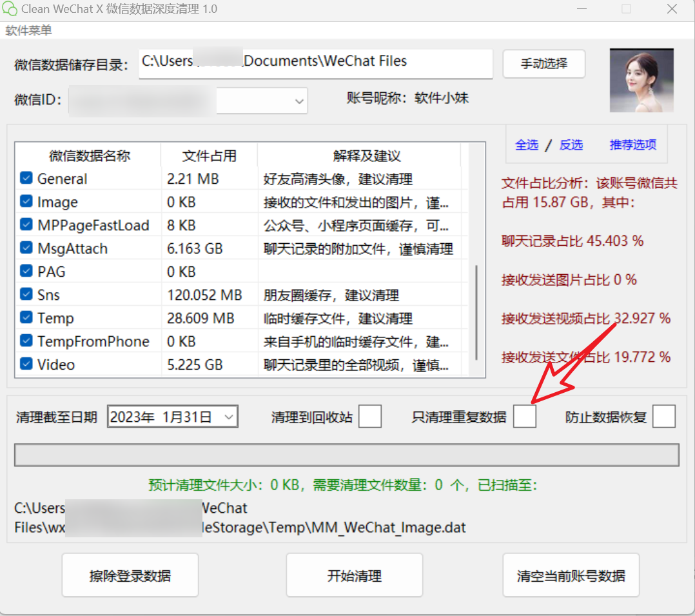Uncheck the Sns checkbox

tap(26, 293)
